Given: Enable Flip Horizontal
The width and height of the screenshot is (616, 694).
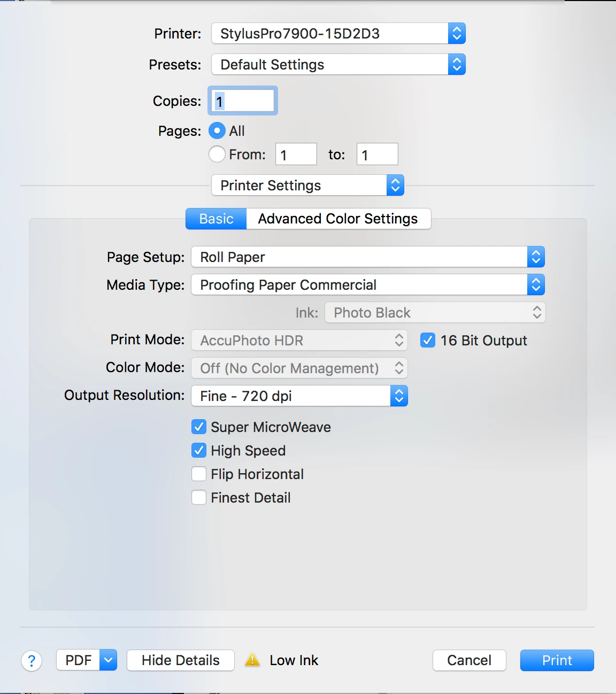Looking at the screenshot, I should 198,474.
